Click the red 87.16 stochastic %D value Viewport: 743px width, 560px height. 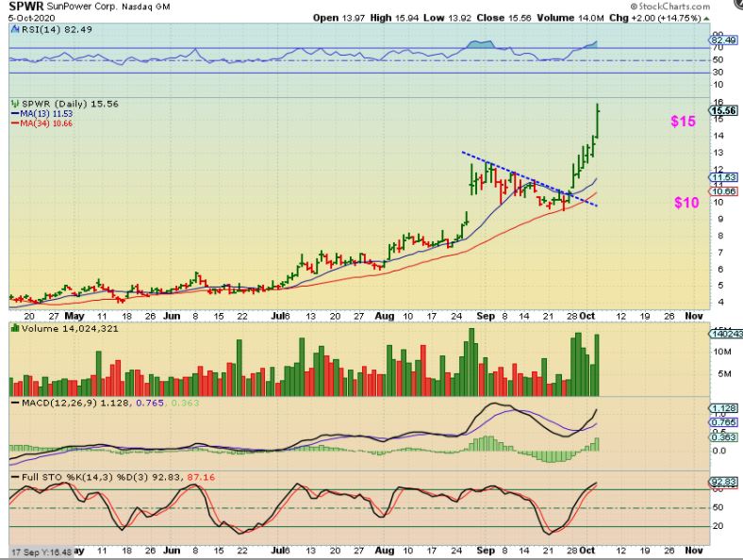[x=201, y=477]
